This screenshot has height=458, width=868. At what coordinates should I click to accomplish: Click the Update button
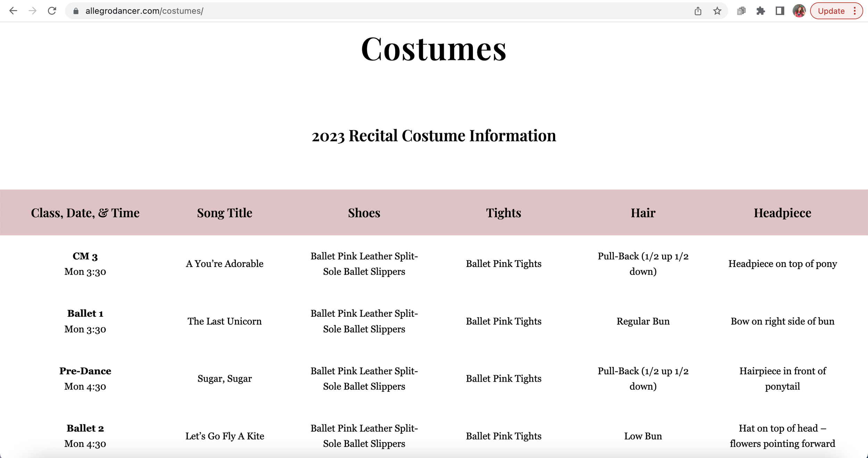click(831, 11)
